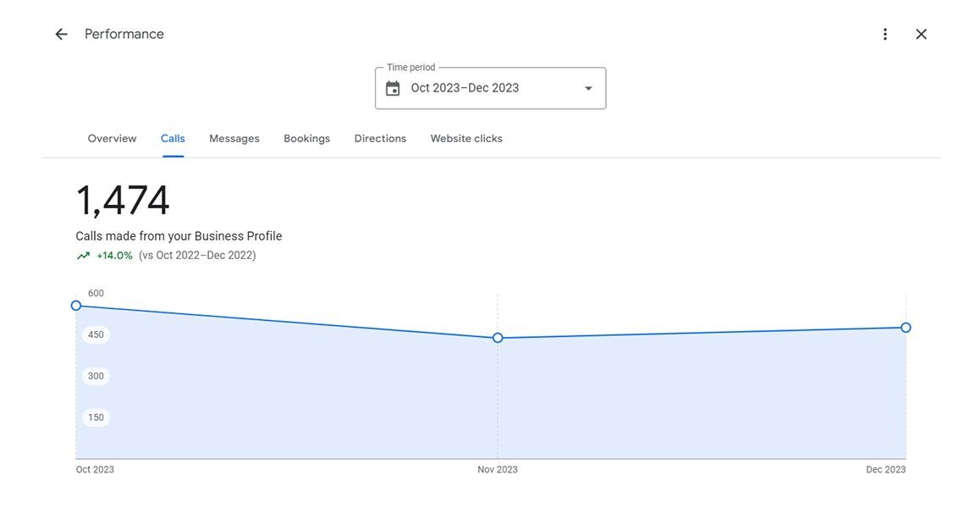Switch to the Overview tab

pos(112,139)
